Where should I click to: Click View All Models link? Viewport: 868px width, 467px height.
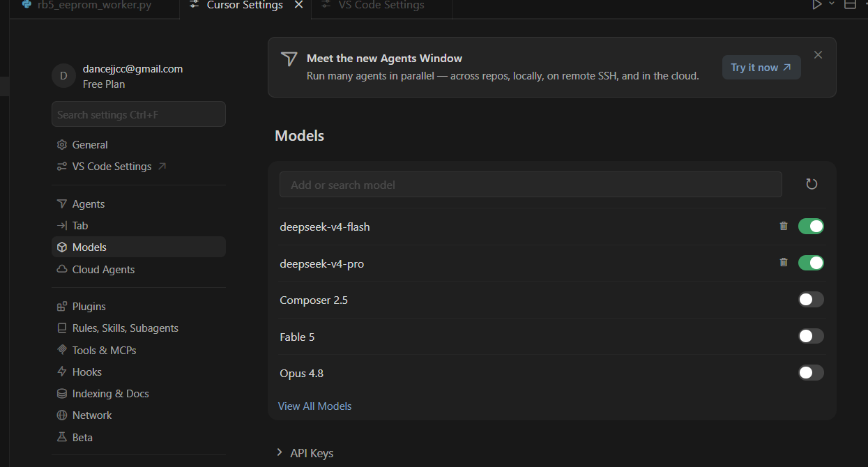coord(314,406)
